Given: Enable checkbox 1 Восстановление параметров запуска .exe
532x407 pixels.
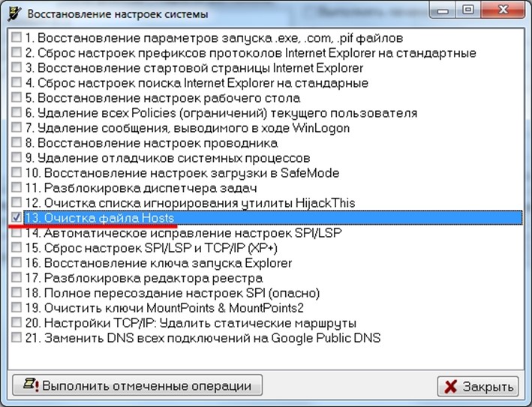Looking at the screenshot, I should pos(17,37).
